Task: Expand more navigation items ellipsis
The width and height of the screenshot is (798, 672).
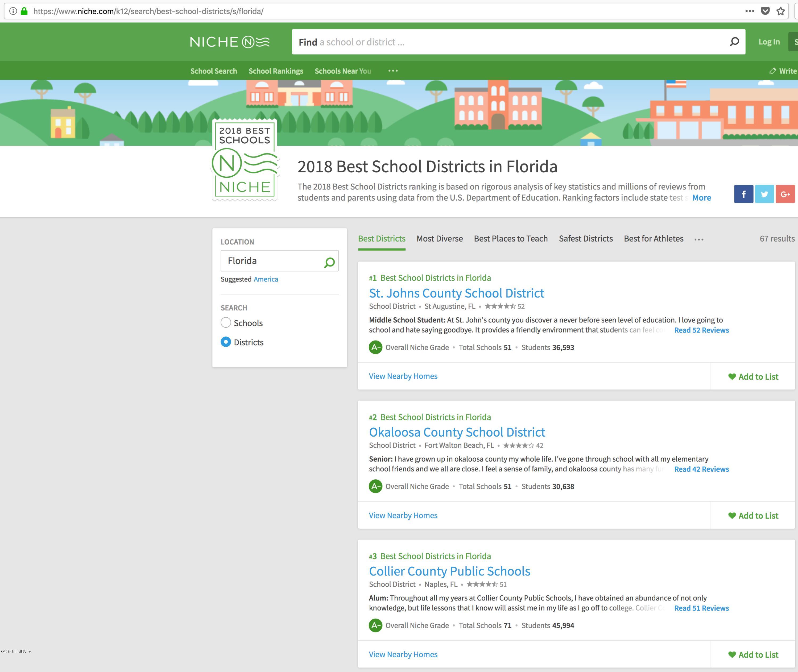Action: point(393,71)
